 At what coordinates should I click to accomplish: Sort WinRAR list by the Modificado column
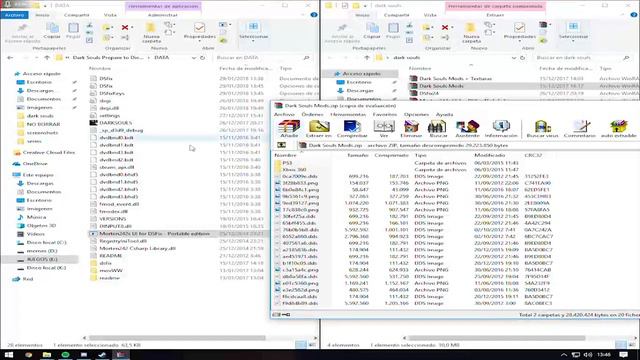click(x=489, y=155)
